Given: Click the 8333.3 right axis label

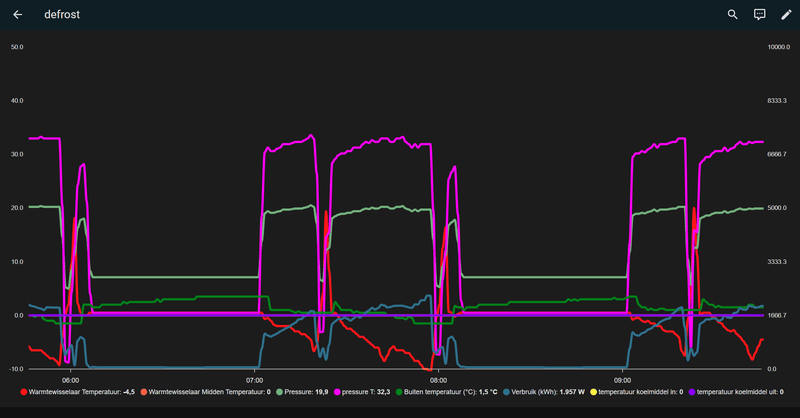Looking at the screenshot, I should point(777,101).
